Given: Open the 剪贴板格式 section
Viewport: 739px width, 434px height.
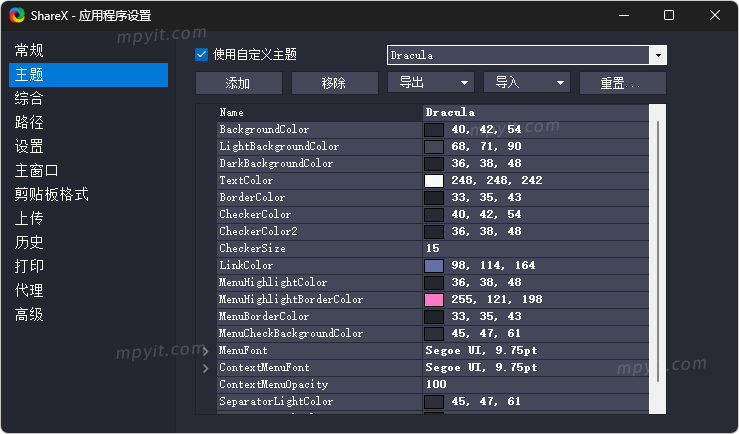Looking at the screenshot, I should point(52,194).
